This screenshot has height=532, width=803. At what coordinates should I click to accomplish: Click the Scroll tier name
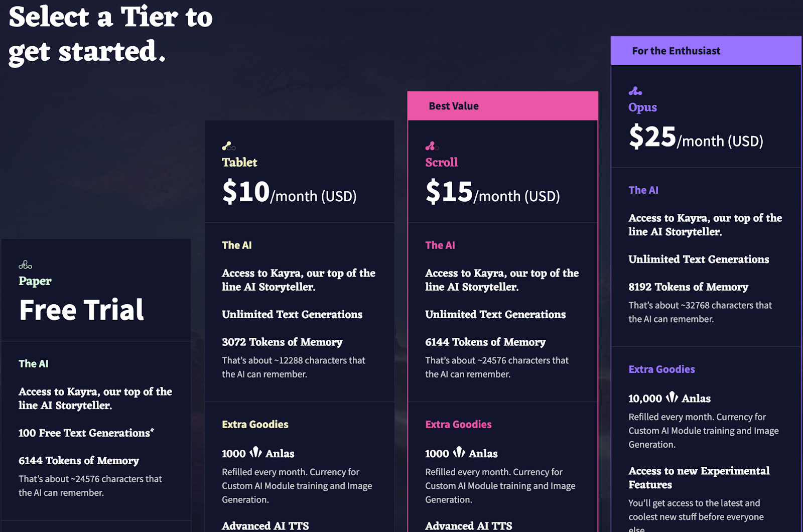pos(442,162)
